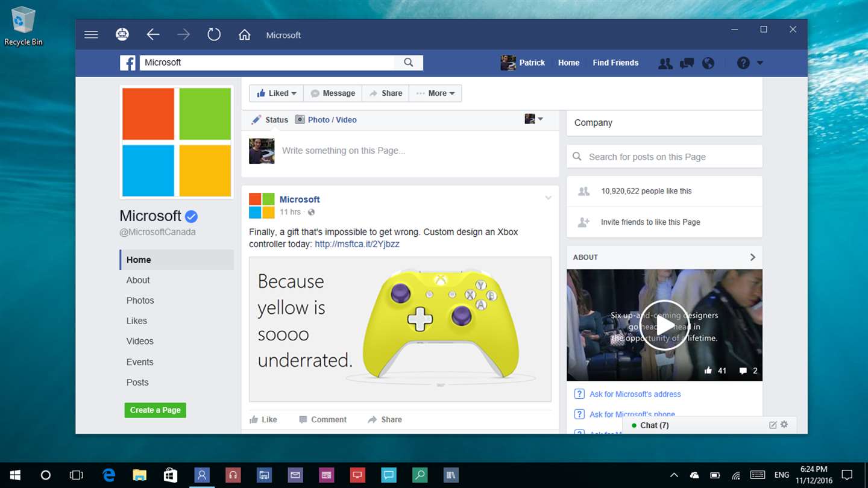This screenshot has height=488, width=868.
Task: Open help question mark icon
Action: (x=743, y=63)
